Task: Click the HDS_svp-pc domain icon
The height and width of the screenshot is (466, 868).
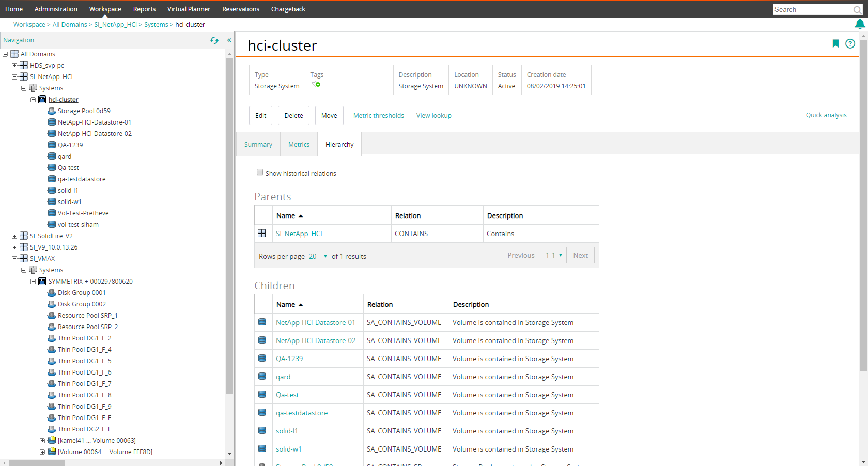Action: click(24, 65)
